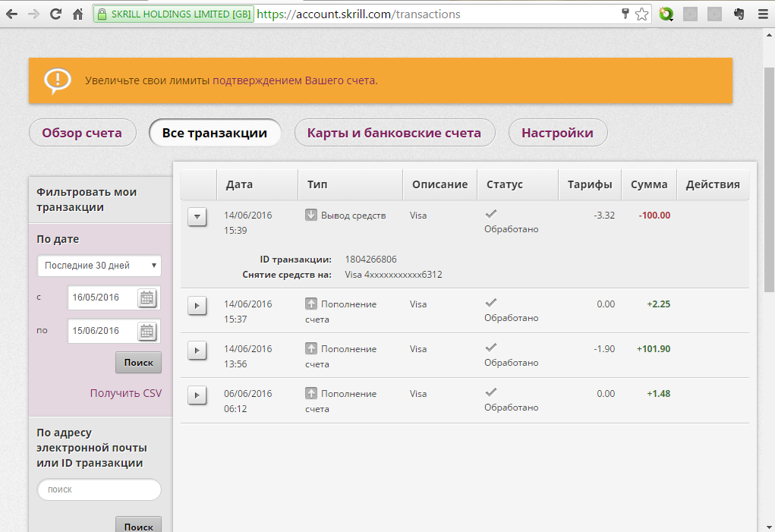The image size is (775, 532).
Task: Open the Chrome hamburger menu
Action: coord(763,14)
